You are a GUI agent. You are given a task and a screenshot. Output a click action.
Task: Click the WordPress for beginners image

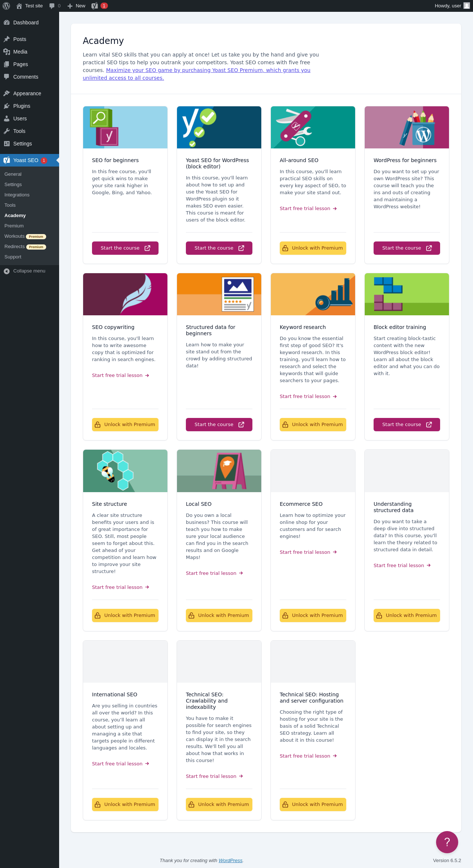point(407,127)
